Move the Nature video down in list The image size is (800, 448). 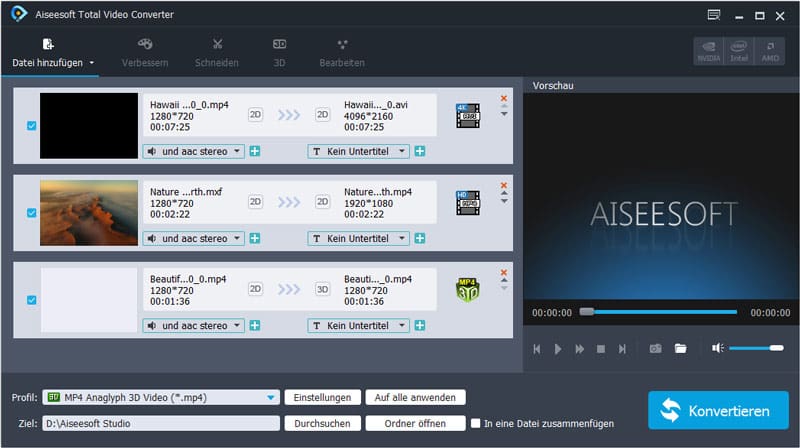point(504,202)
